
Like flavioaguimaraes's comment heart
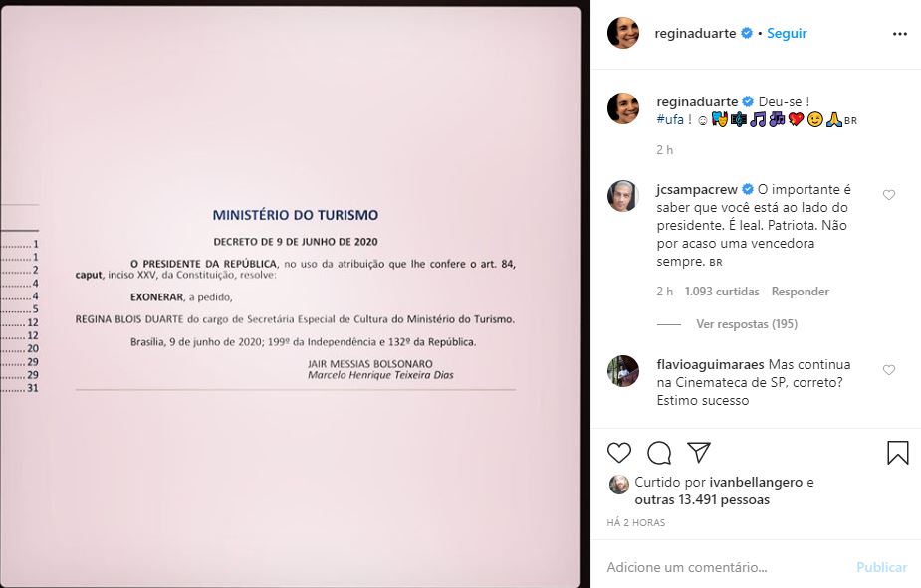point(889,370)
